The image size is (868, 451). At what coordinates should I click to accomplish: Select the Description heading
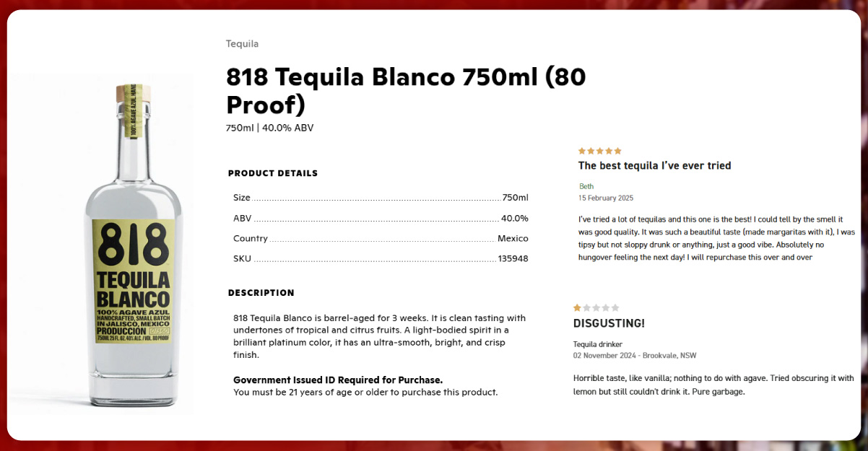tap(261, 293)
